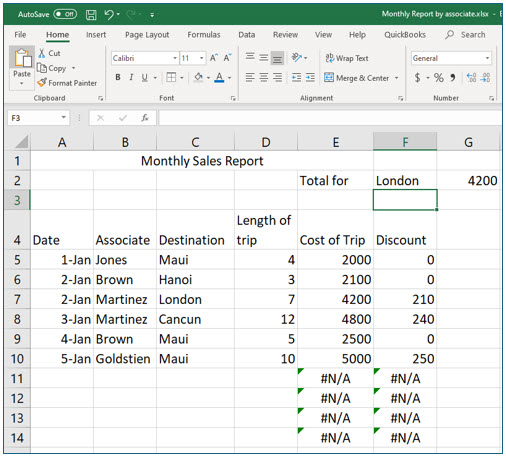The image size is (506, 456).
Task: Open the Data tab
Action: coord(247,35)
